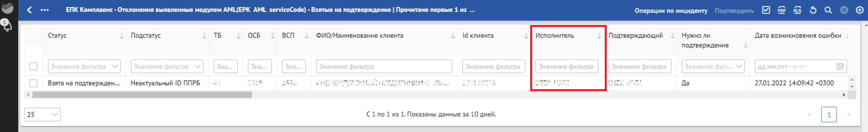Click the select-all checkmark toolbar icon

click(x=766, y=10)
